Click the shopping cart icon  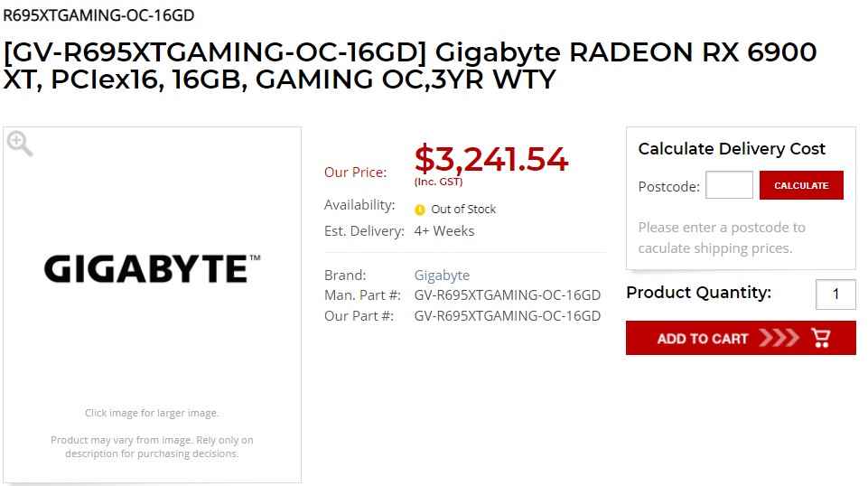820,338
